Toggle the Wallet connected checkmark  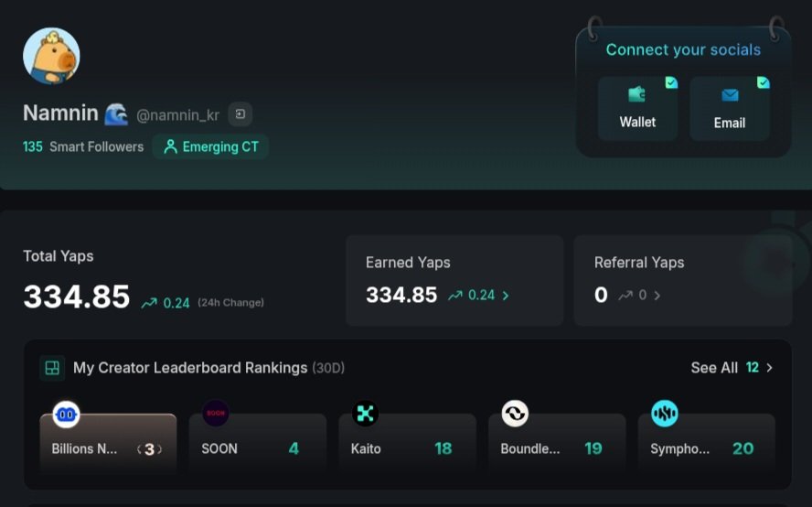[671, 82]
